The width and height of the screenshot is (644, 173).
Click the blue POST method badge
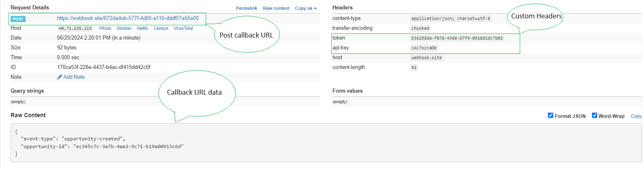18,19
